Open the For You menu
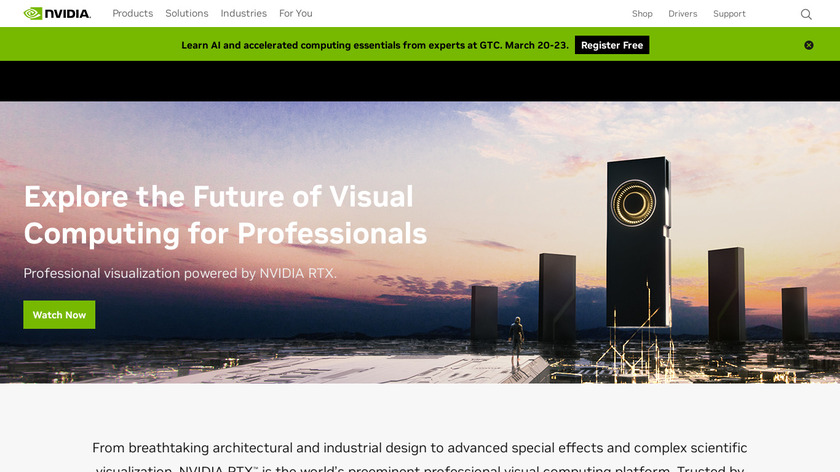The height and width of the screenshot is (472, 840). click(295, 13)
